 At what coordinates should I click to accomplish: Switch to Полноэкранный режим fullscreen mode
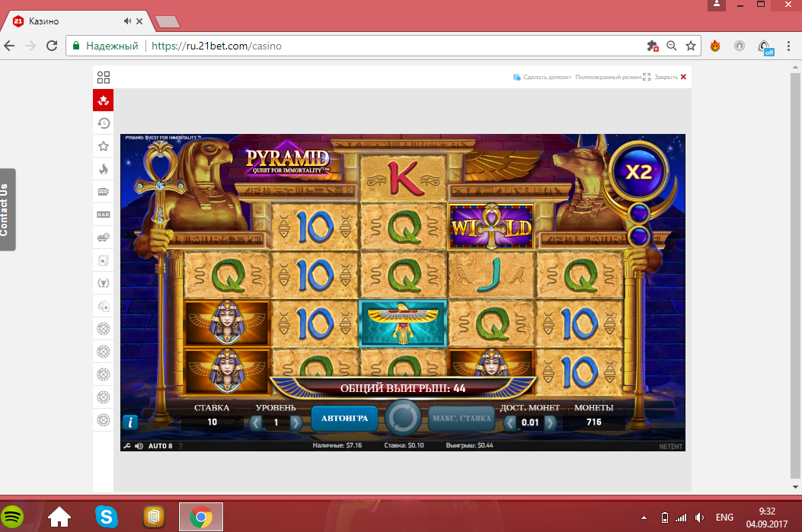click(613, 77)
